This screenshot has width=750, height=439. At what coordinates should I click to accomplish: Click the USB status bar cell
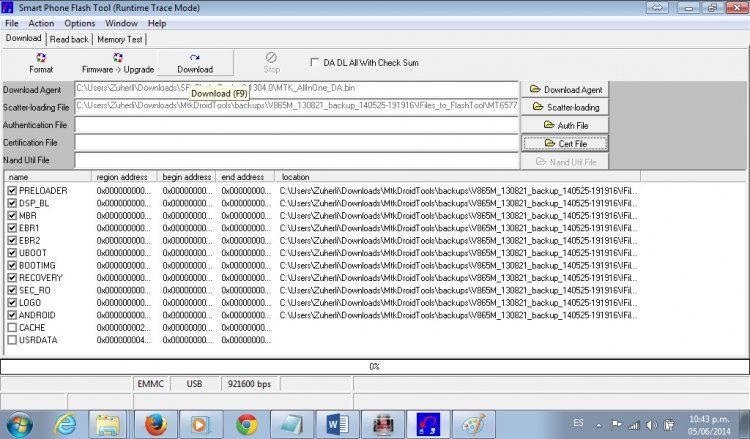coord(194,384)
